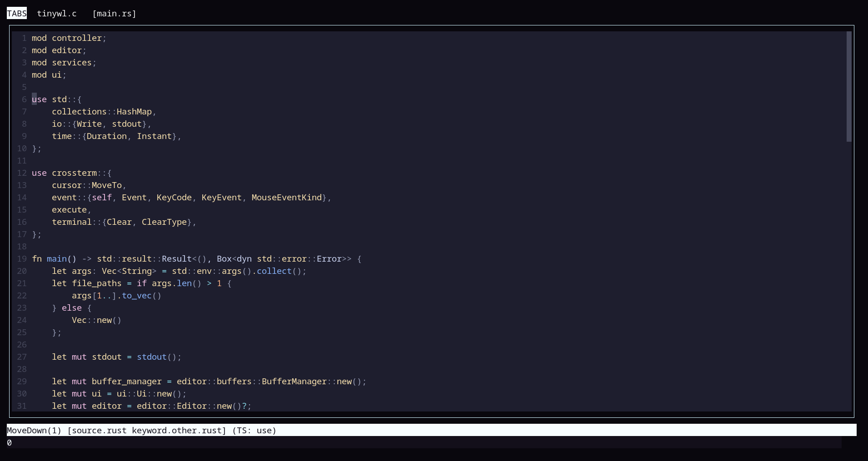Switch to the tinywl.c tab
The image size is (868, 461).
tap(57, 14)
